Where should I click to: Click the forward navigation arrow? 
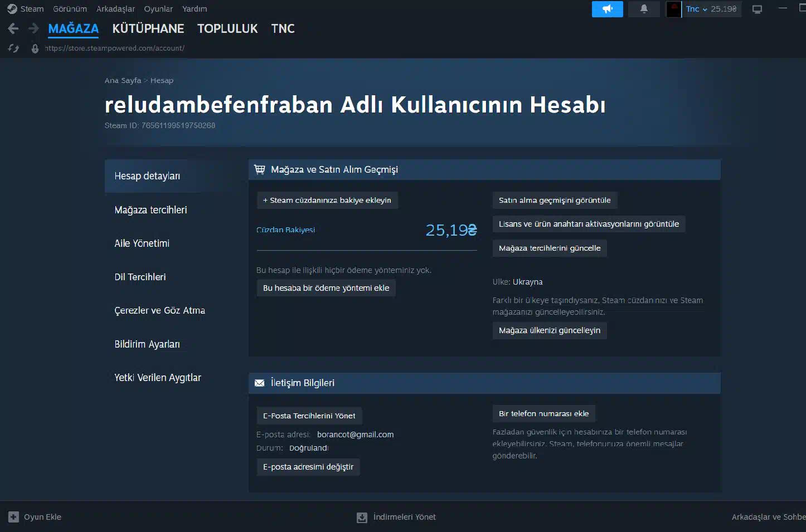point(33,28)
